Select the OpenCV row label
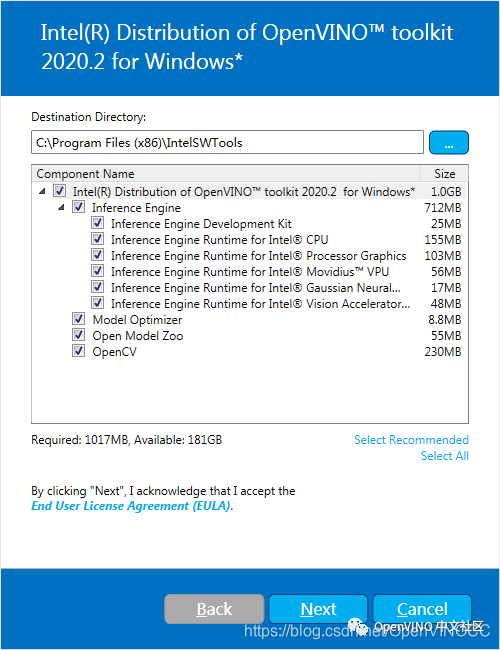The image size is (500, 650). 114,352
